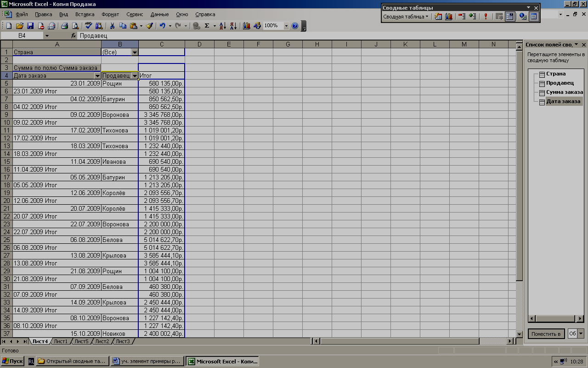The height and width of the screenshot is (368, 588).
Task: Click the Sort Ascending icon
Action: [222, 26]
